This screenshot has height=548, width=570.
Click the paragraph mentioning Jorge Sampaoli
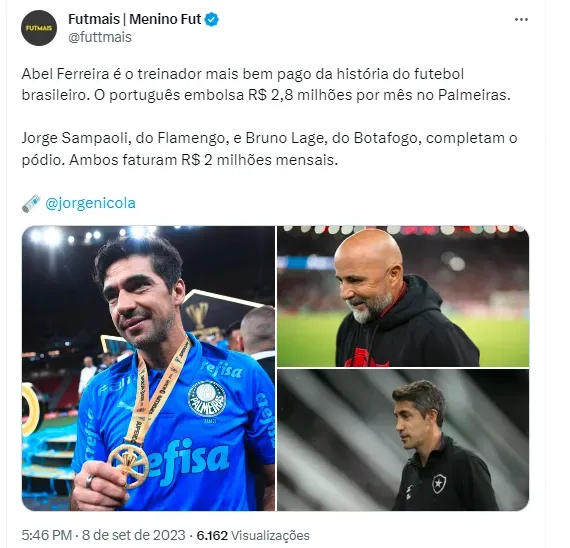269,149
